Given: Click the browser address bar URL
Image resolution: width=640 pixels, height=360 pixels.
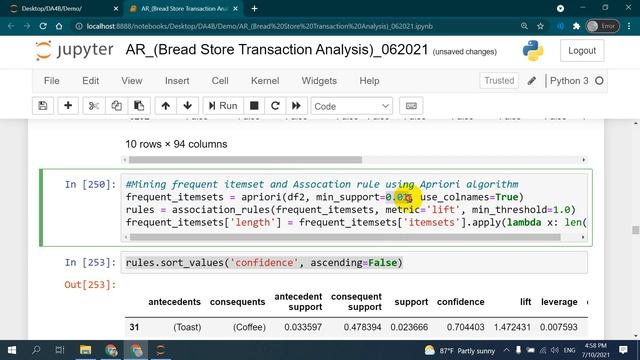Looking at the screenshot, I should tap(260, 26).
